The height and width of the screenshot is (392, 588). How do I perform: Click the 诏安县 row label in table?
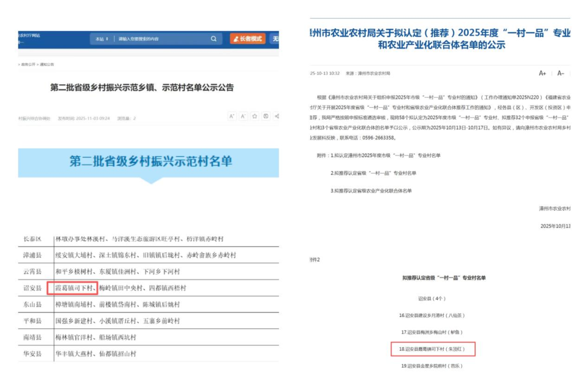[32, 288]
